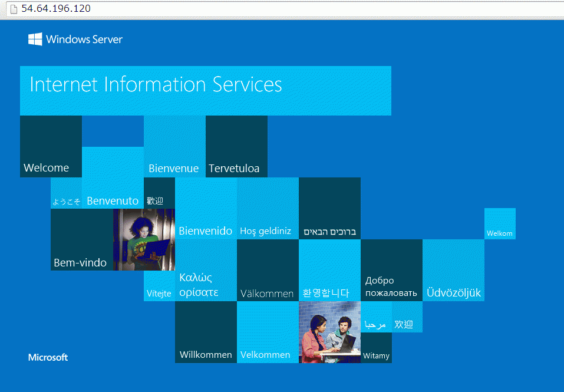The height and width of the screenshot is (392, 564).
Task: Click the Välkommen tile
Action: (x=268, y=271)
